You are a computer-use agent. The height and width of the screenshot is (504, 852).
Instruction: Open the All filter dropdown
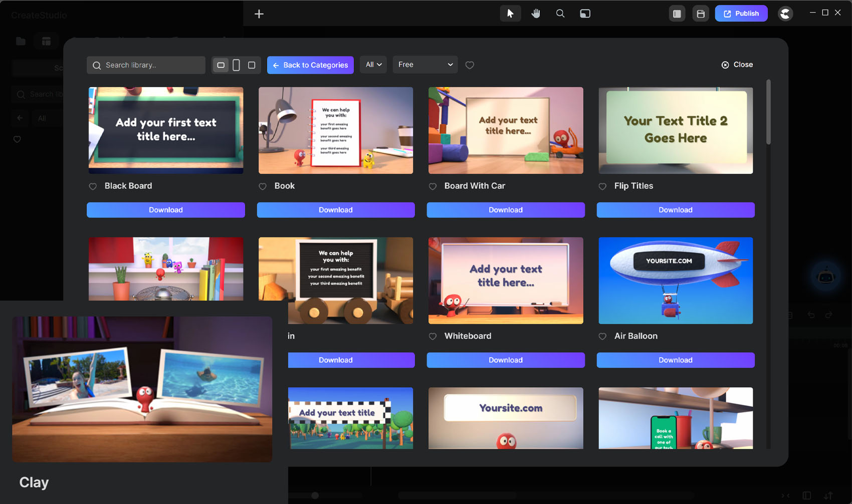coord(373,65)
